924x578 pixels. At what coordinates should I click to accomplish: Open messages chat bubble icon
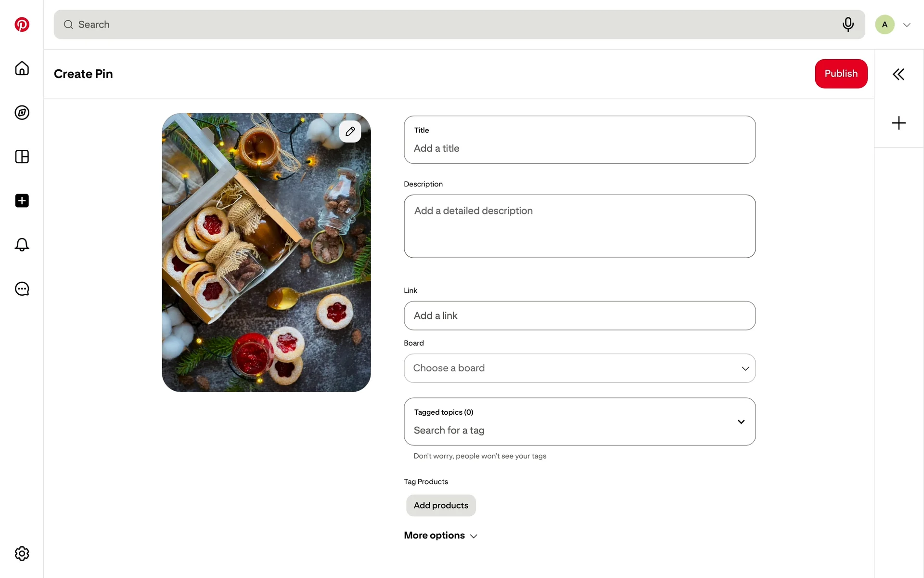click(22, 289)
